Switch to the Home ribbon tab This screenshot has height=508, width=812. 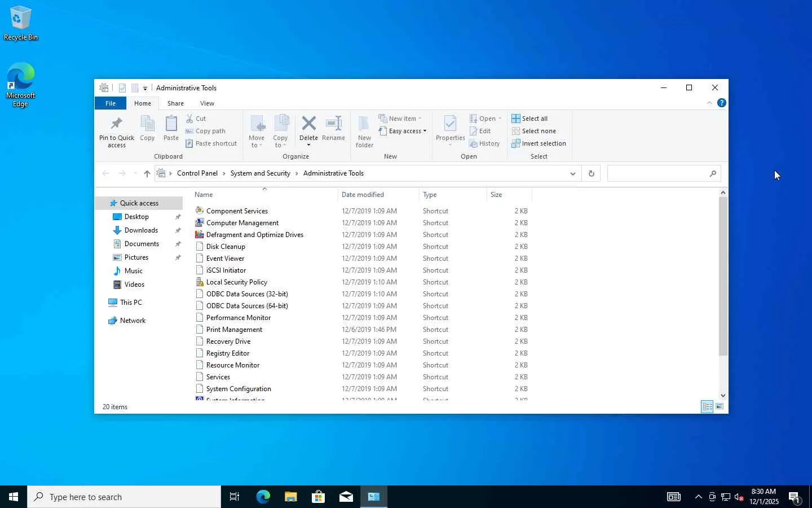point(142,103)
